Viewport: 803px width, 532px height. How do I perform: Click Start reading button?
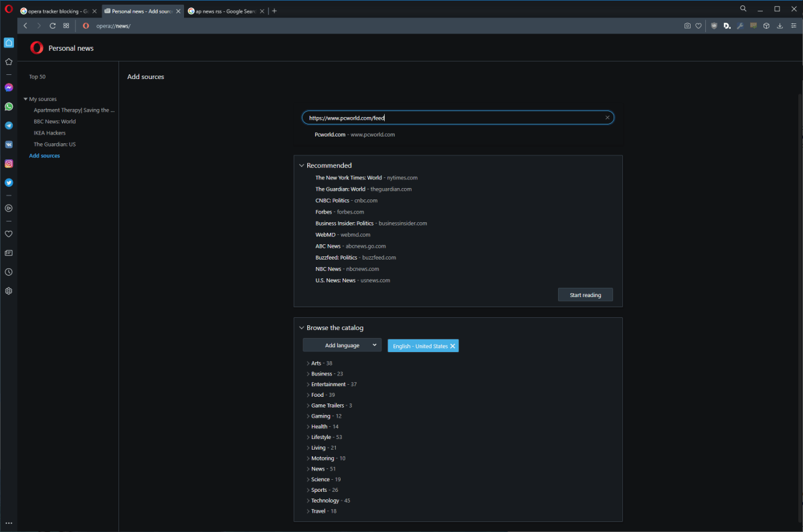tap(586, 295)
